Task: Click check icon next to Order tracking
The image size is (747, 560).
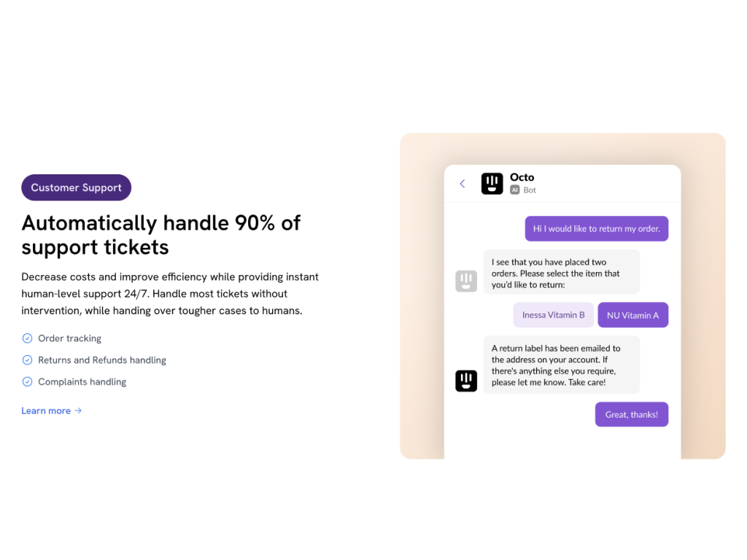Action: 28,338
